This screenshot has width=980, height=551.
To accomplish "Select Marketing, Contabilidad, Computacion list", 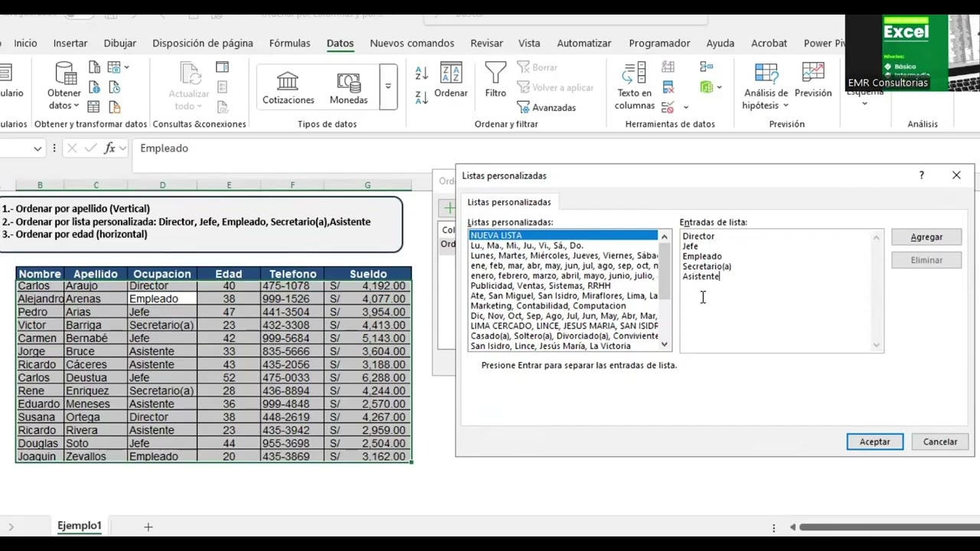I will [x=563, y=305].
